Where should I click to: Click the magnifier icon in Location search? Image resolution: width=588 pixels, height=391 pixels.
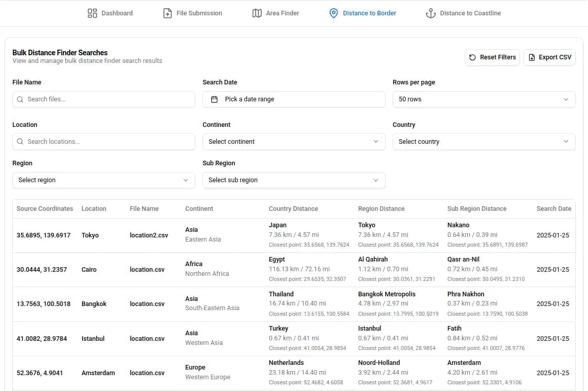(20, 142)
